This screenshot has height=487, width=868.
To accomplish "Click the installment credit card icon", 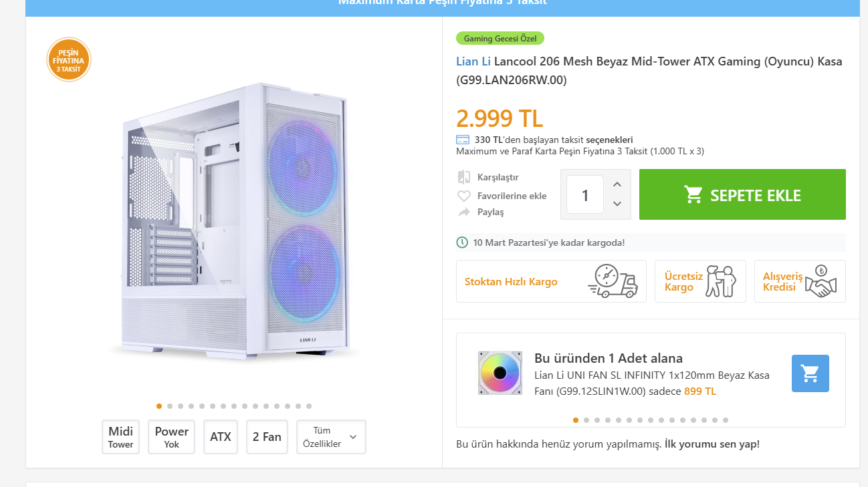I will click(463, 140).
